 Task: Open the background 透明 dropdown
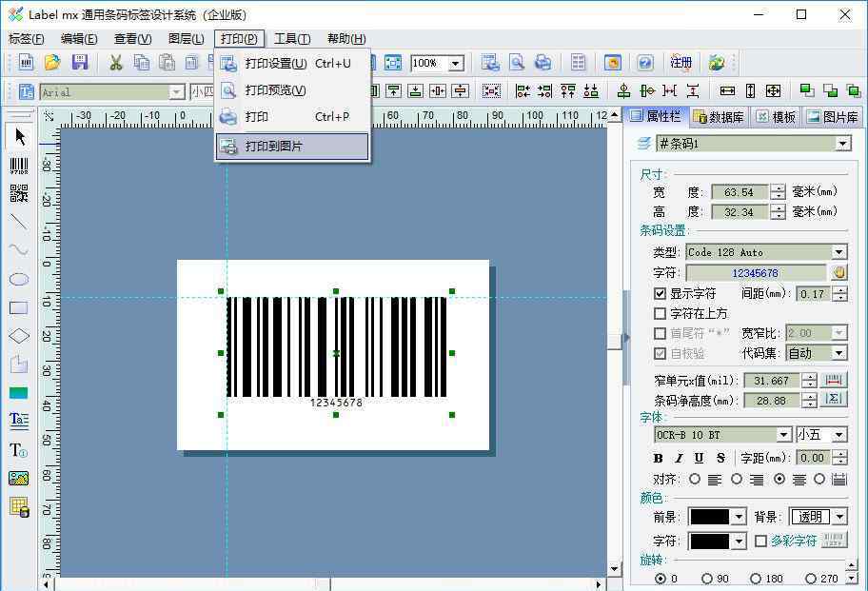(839, 517)
